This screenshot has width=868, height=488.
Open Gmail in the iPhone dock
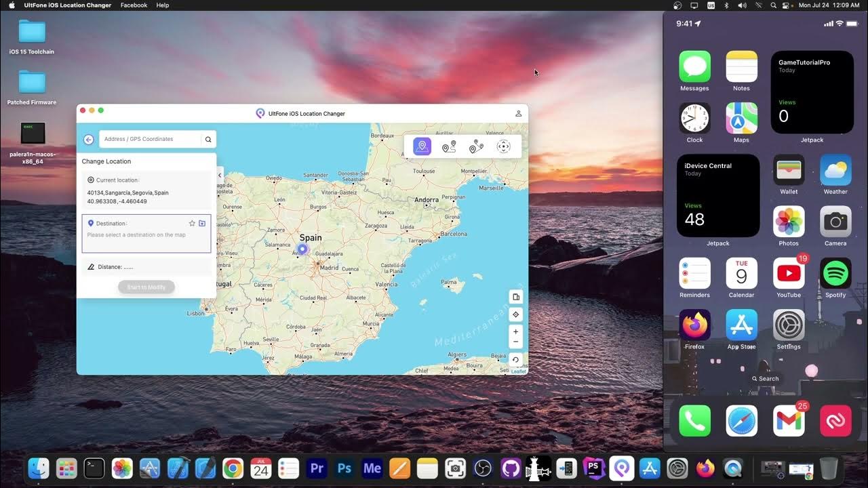click(789, 421)
